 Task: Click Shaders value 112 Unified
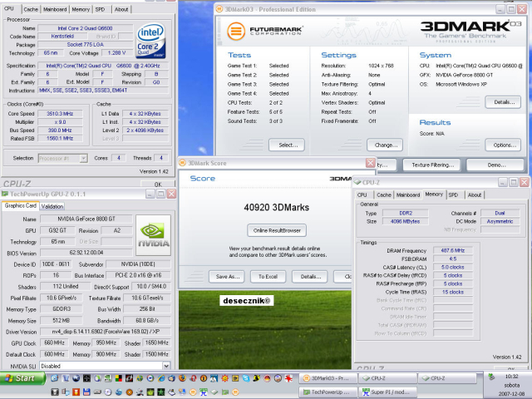pos(66,286)
